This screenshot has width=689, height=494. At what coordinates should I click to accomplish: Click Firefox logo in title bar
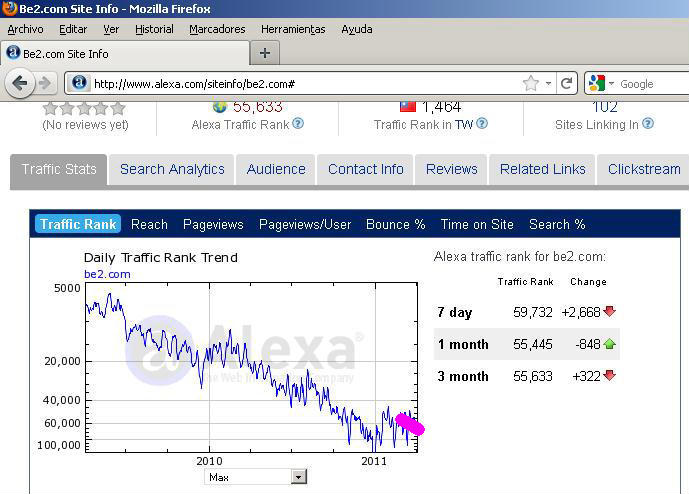click(x=9, y=8)
